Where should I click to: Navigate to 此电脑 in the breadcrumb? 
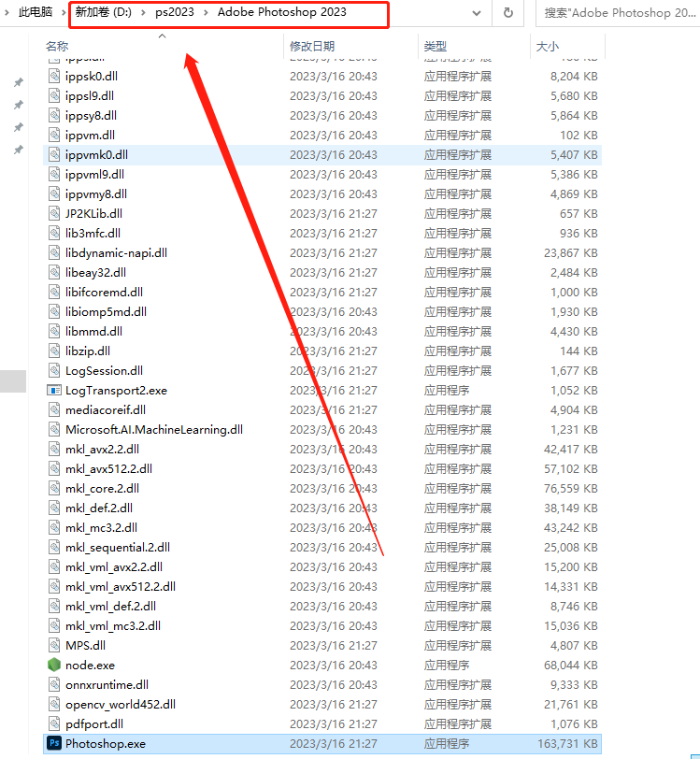click(35, 12)
